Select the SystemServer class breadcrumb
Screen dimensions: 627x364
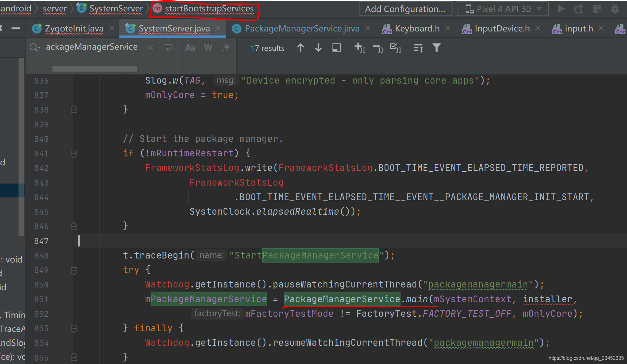110,9
